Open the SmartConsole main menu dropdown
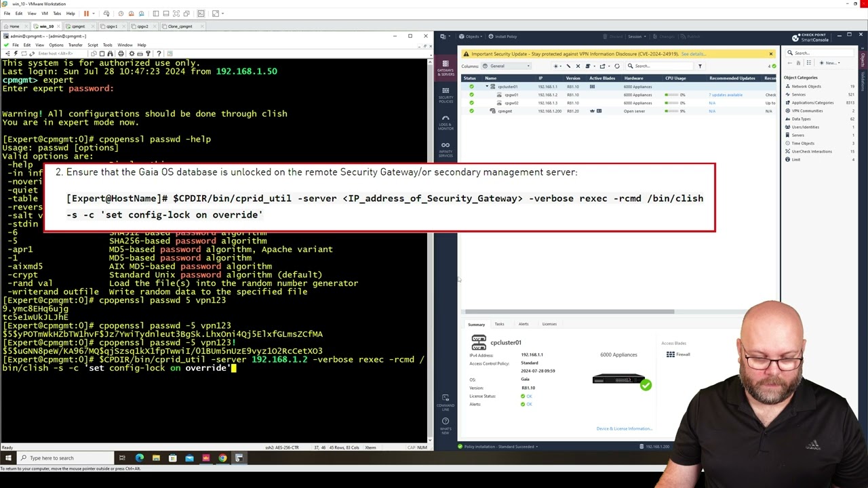The image size is (868, 488). (446, 37)
